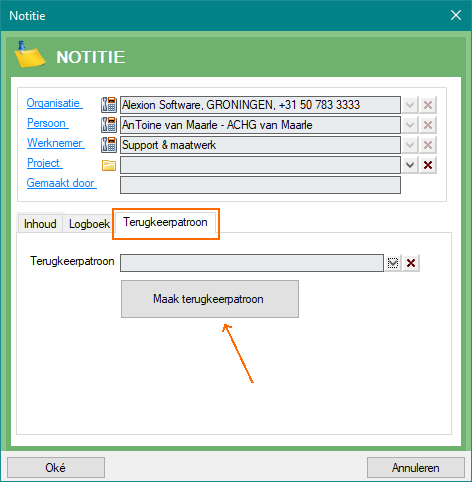Cancel with the Annuleren button

(416, 467)
